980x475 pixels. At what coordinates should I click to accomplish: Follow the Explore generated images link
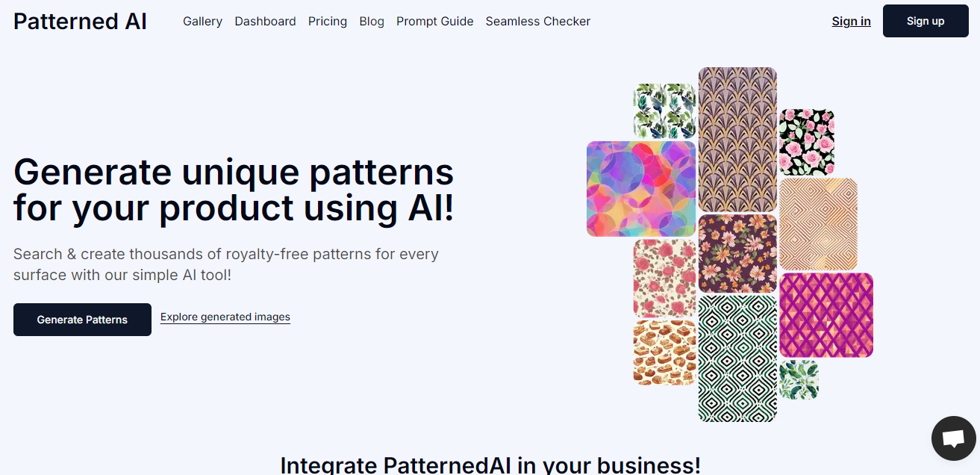click(225, 317)
